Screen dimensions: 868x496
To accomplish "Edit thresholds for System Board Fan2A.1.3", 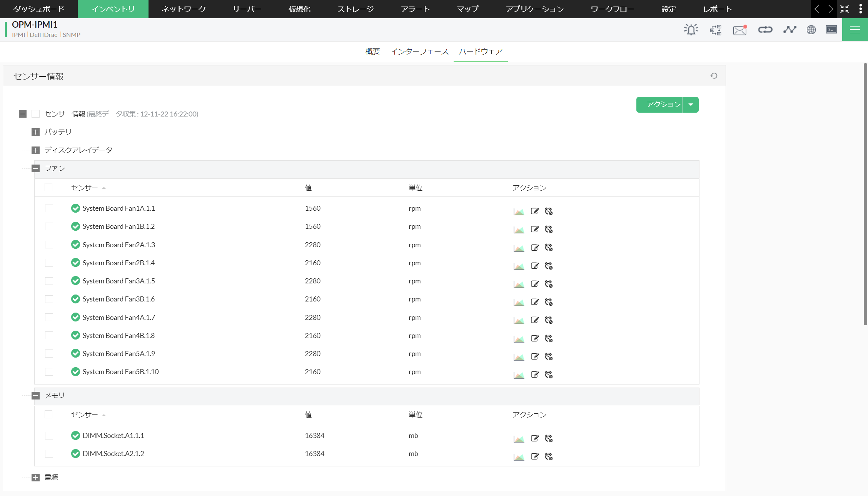I will pyautogui.click(x=534, y=247).
